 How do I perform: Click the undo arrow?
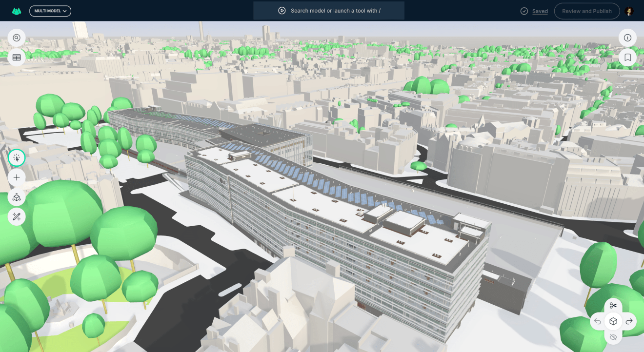(x=598, y=321)
